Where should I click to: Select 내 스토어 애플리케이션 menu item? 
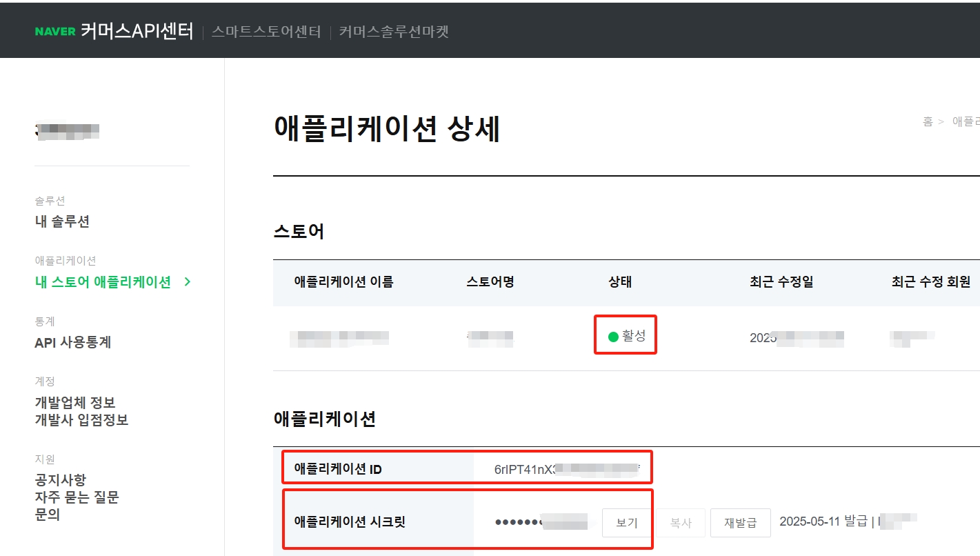(103, 282)
